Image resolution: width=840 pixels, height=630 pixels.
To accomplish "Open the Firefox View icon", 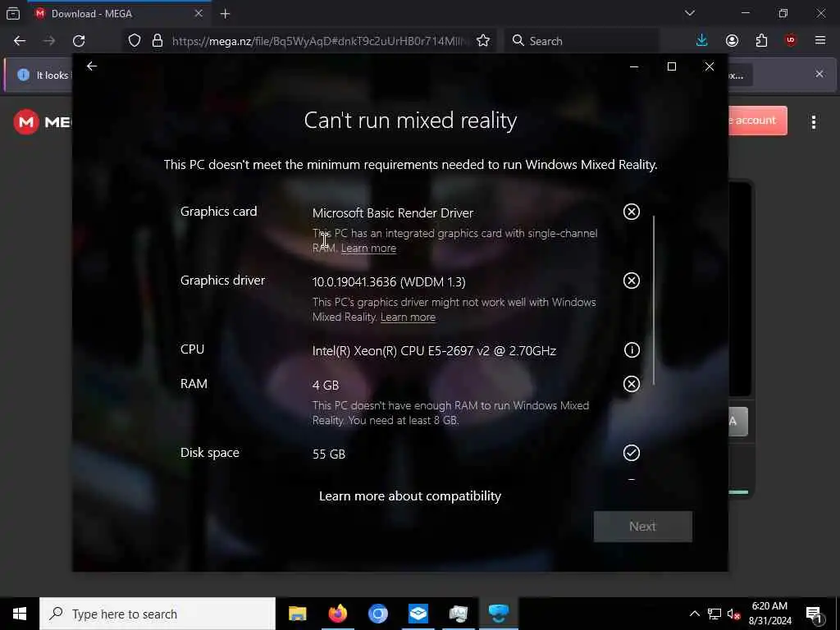I will pyautogui.click(x=13, y=14).
